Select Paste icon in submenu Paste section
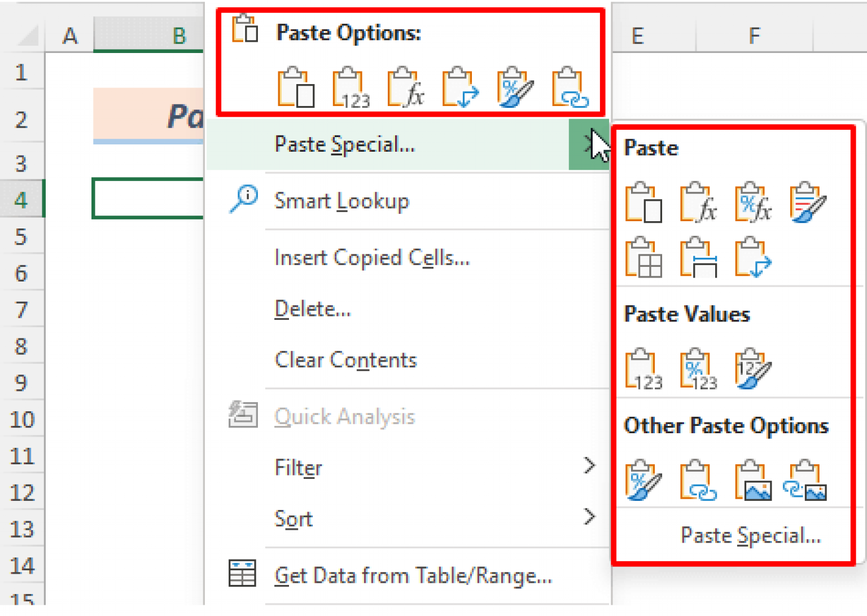 pyautogui.click(x=643, y=203)
